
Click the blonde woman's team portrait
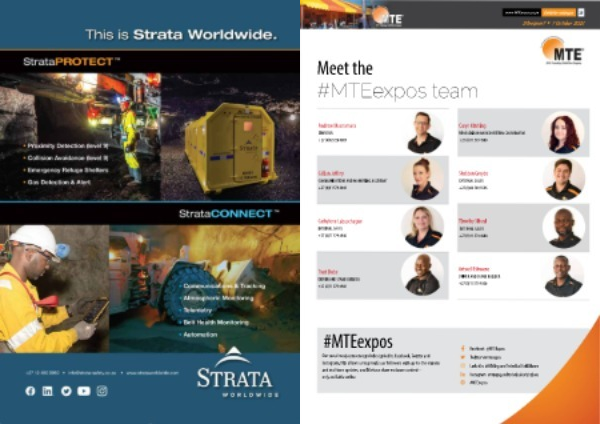(x=423, y=227)
